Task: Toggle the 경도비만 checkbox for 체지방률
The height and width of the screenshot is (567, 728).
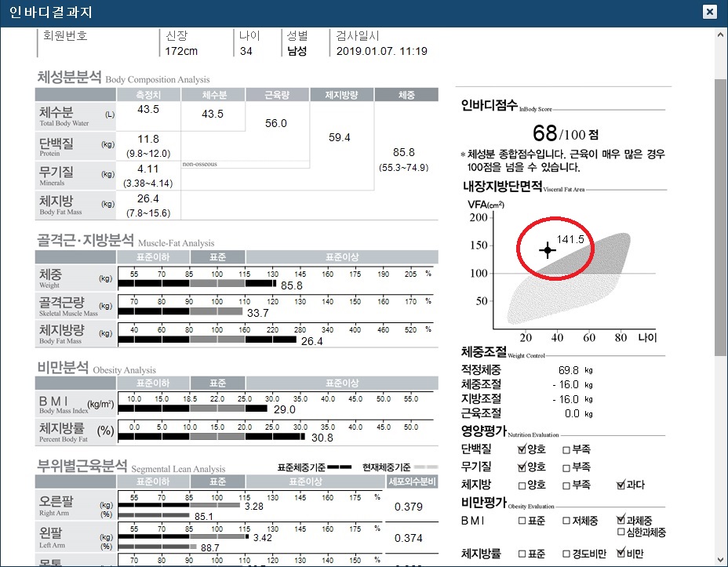Action: 566,552
